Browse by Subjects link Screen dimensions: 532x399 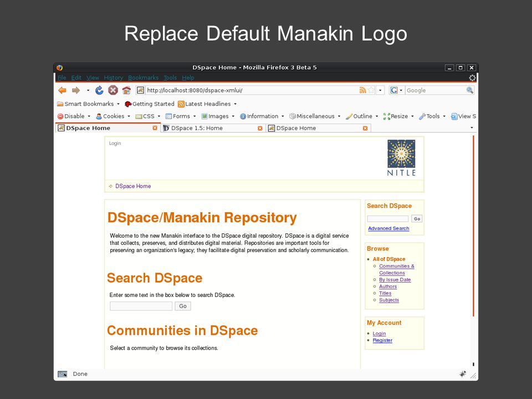(389, 300)
